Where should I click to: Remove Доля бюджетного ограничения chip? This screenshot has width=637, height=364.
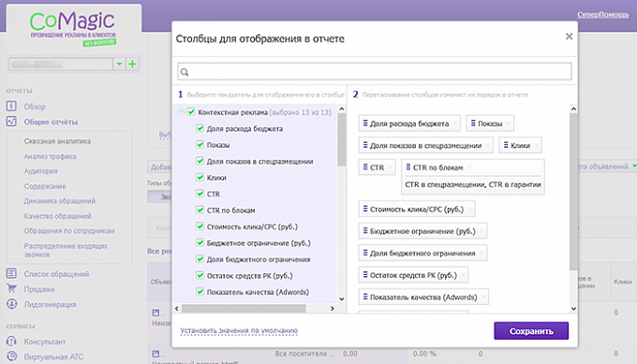pyautogui.click(x=481, y=253)
